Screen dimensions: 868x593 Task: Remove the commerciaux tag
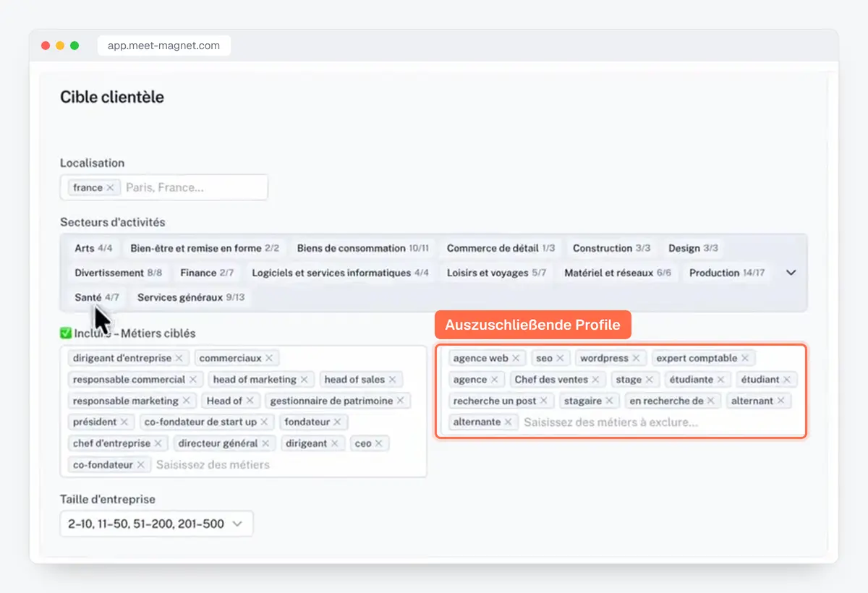pos(269,358)
